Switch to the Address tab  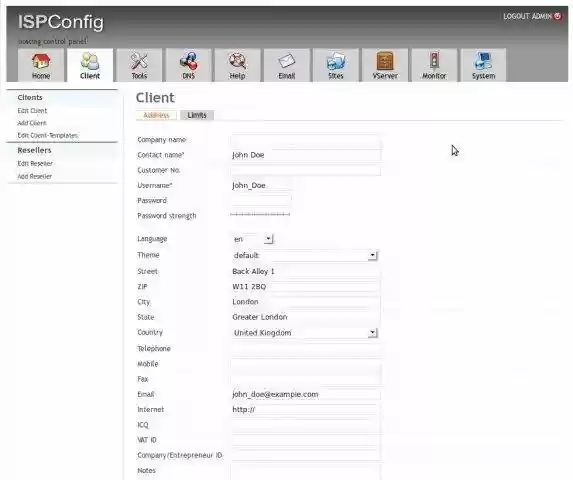[156, 115]
